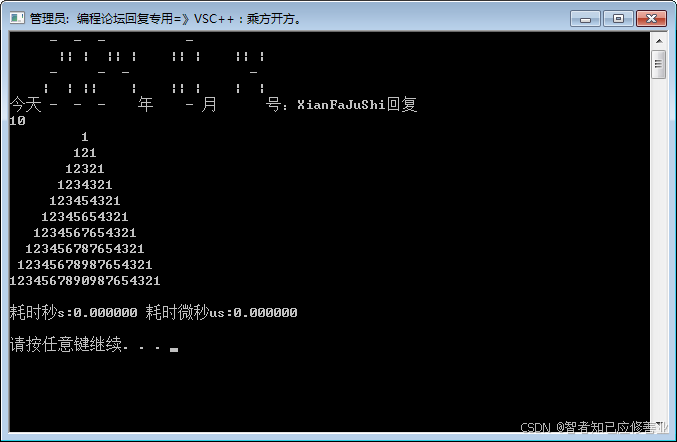677x442 pixels.
Task: Click the input number 10 line
Action: pos(17,121)
